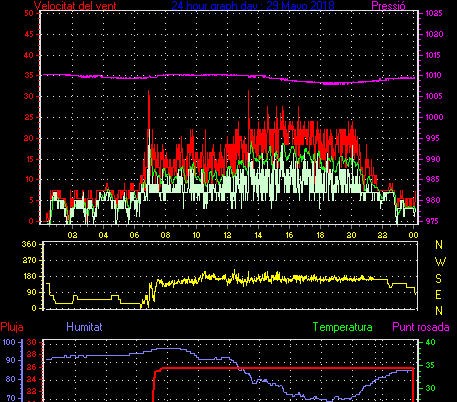Click the 24 hour graph day heading
The width and height of the screenshot is (457, 402).
pyautogui.click(x=253, y=5)
